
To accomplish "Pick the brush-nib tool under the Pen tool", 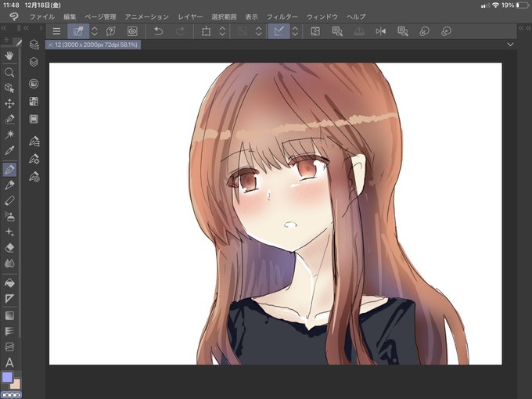I will tap(9, 185).
